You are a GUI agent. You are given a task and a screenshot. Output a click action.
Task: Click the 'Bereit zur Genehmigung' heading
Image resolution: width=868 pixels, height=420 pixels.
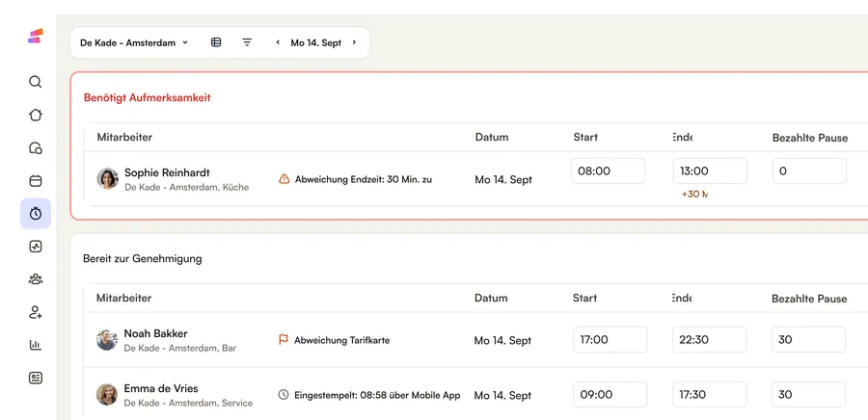(x=143, y=258)
